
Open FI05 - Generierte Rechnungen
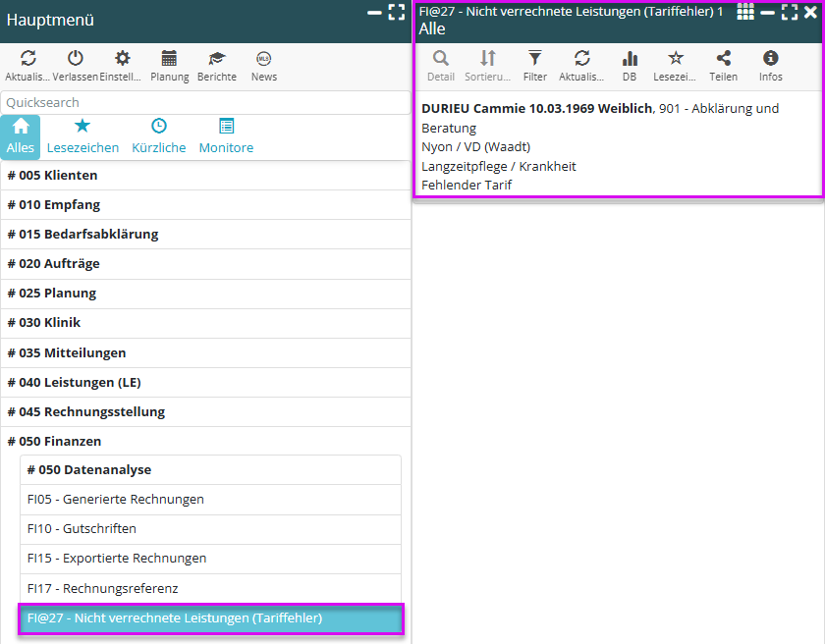click(210, 499)
